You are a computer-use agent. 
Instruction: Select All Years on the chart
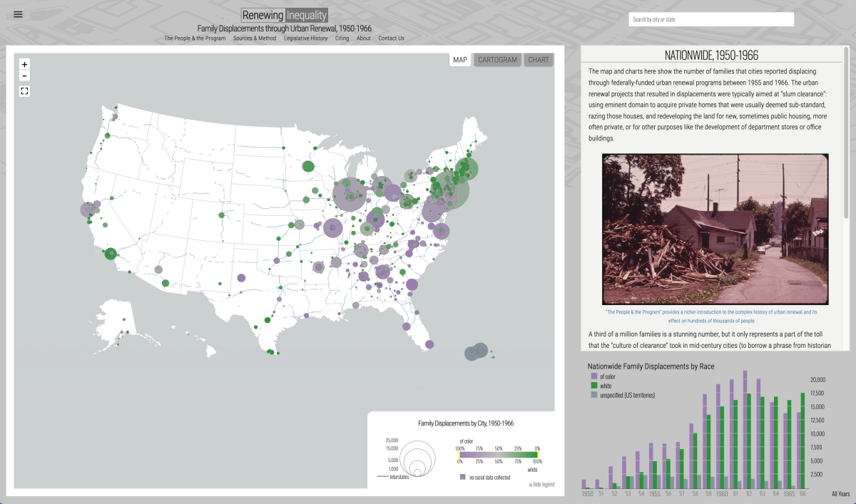840,493
